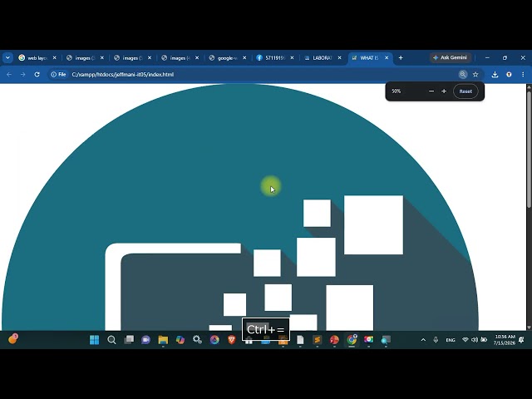Viewport: 532px width, 399px height.
Task: Close the 'WHAT IS' tab
Action: coord(387,58)
